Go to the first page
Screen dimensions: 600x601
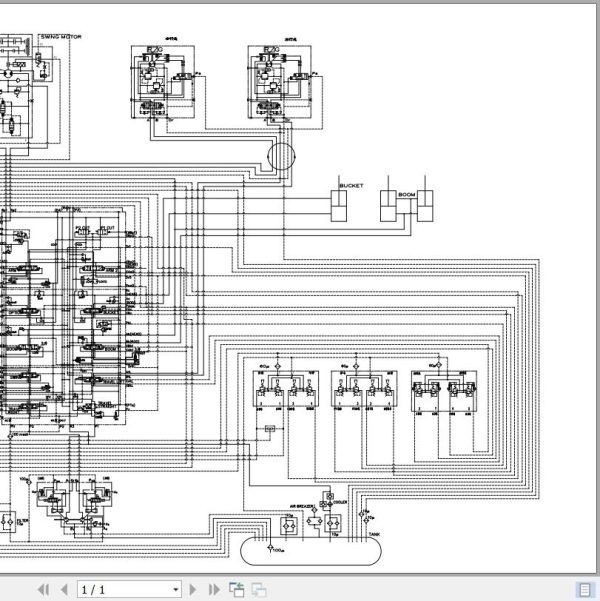44,590
